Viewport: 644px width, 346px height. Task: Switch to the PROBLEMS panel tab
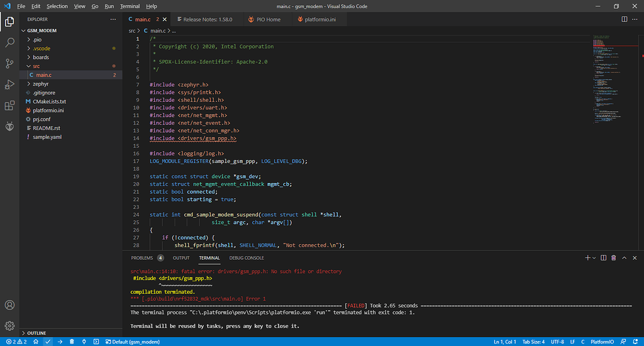point(142,258)
